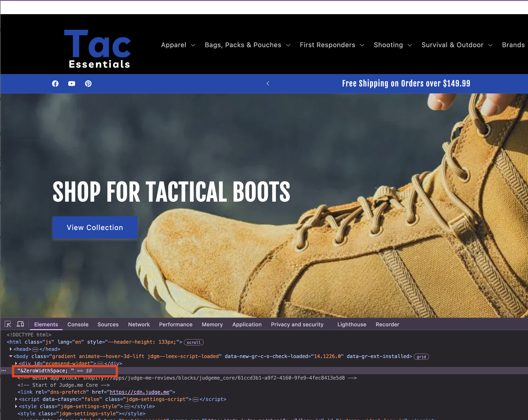The height and width of the screenshot is (420, 528).
Task: Open the Shooting dropdown menu
Action: point(393,45)
